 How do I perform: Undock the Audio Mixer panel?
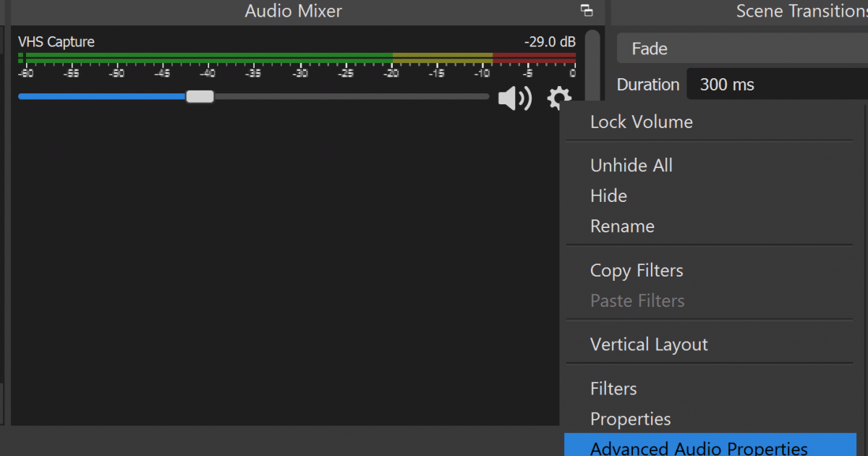pyautogui.click(x=587, y=11)
